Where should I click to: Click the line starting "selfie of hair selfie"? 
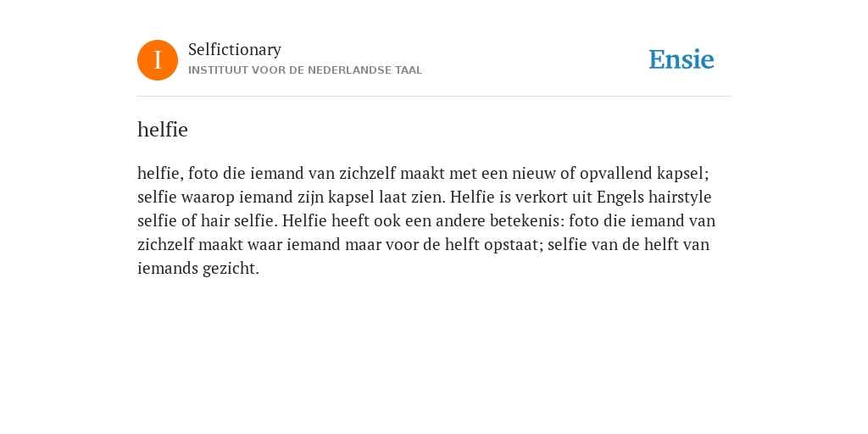(426, 221)
